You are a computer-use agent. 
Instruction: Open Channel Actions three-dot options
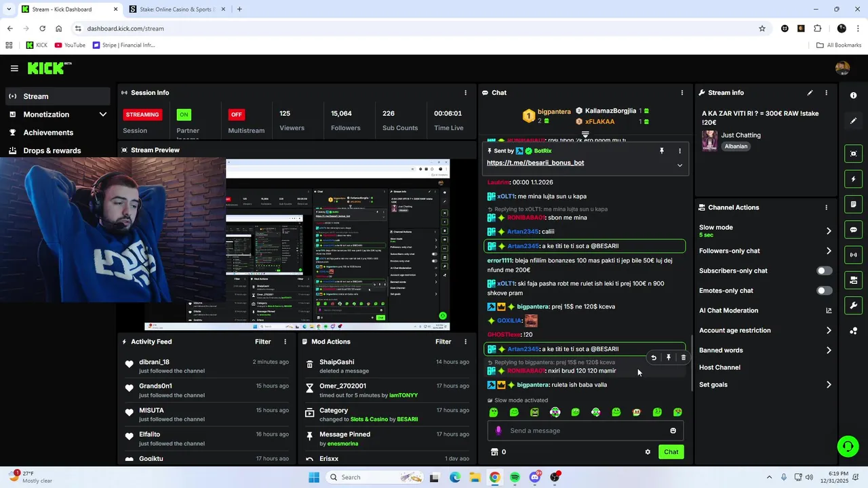click(826, 207)
